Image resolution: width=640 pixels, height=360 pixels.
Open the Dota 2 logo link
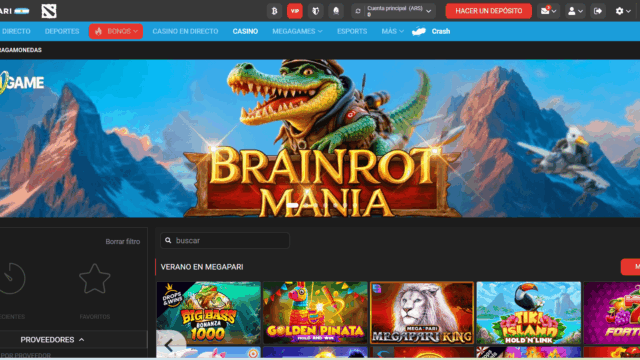pos(49,11)
